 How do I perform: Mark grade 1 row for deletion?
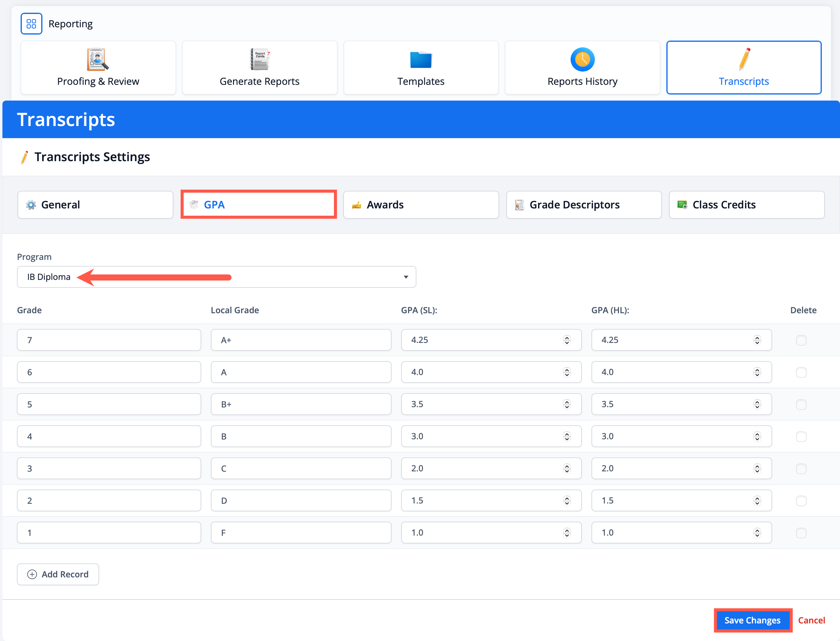801,533
